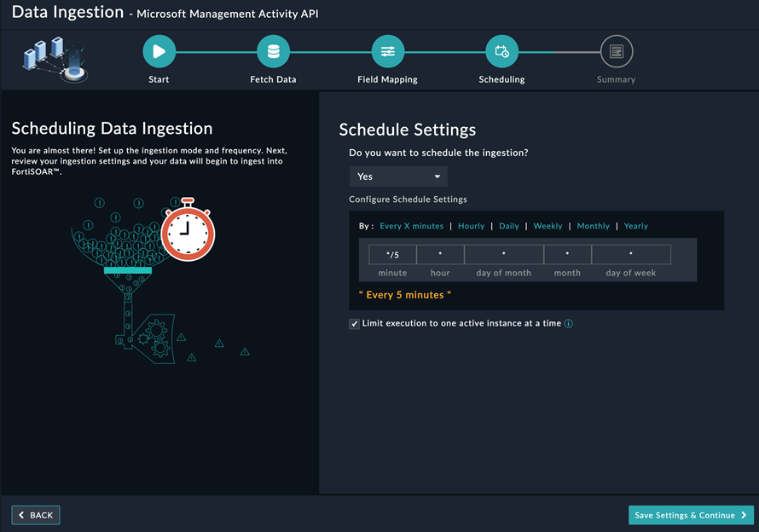Viewport: 759px width, 532px height.
Task: Click the Summary step document icon
Action: click(616, 51)
